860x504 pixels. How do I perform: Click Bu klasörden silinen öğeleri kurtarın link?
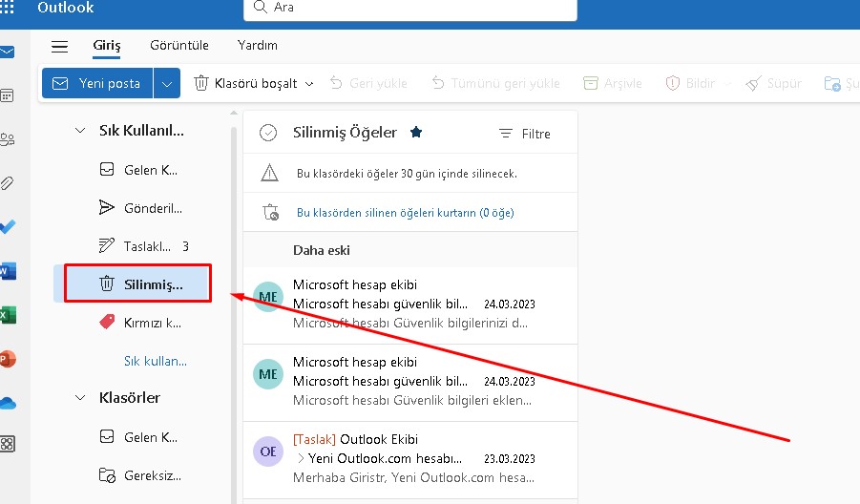point(406,213)
